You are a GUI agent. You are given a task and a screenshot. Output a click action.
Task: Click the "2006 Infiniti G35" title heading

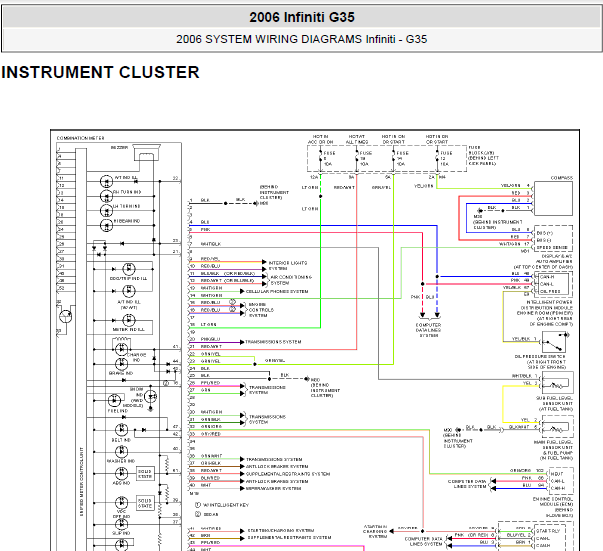(x=302, y=17)
